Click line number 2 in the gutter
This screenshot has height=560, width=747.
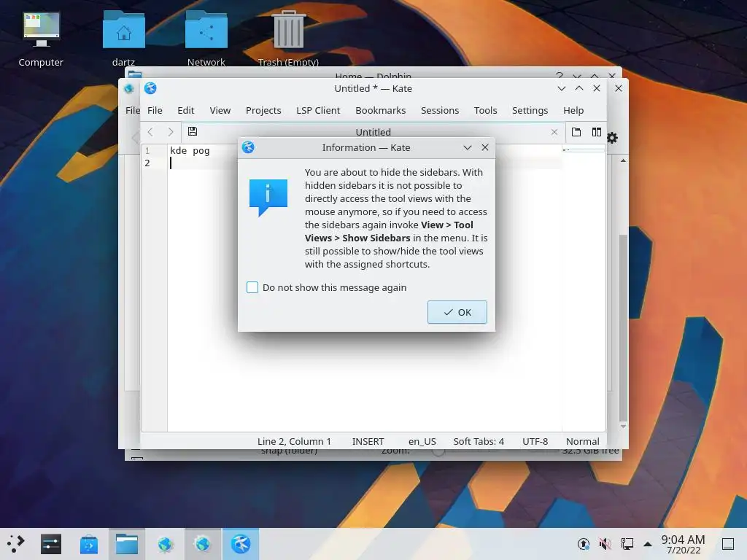(x=147, y=163)
